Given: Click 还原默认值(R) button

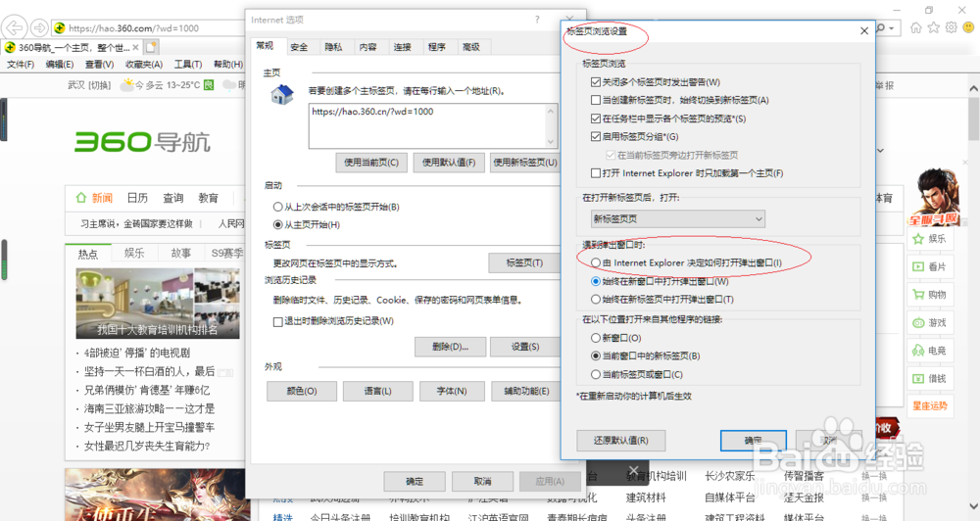Looking at the screenshot, I should tap(620, 441).
